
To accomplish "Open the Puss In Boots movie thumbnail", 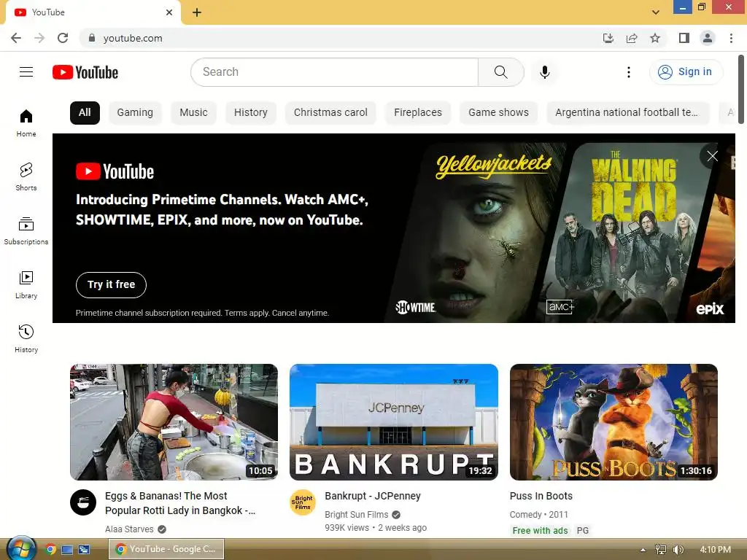I will click(614, 422).
